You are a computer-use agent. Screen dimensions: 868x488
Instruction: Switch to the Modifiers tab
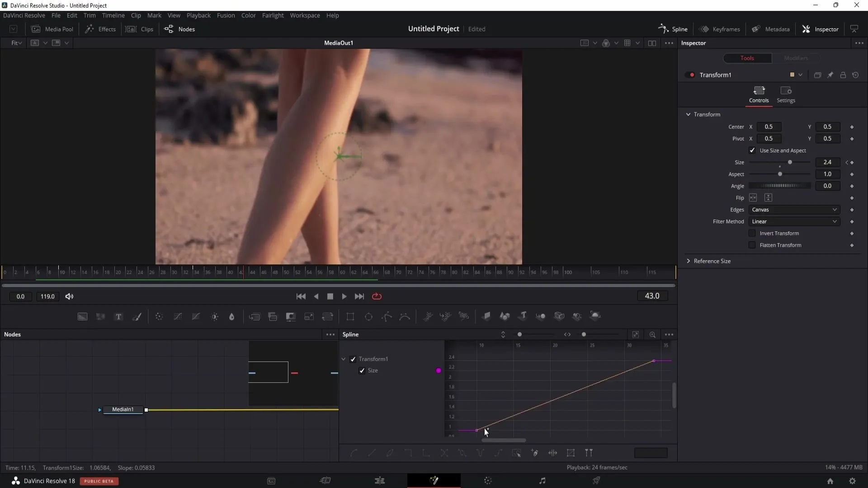pos(796,58)
